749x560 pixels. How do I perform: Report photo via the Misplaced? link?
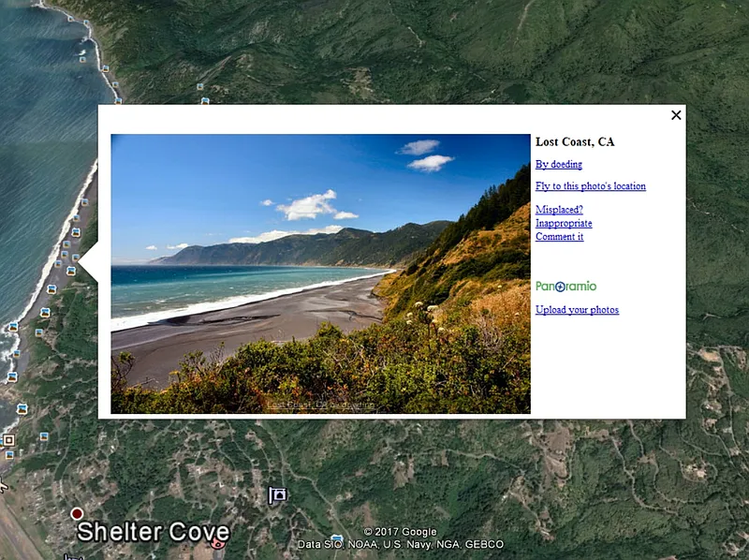coord(559,209)
